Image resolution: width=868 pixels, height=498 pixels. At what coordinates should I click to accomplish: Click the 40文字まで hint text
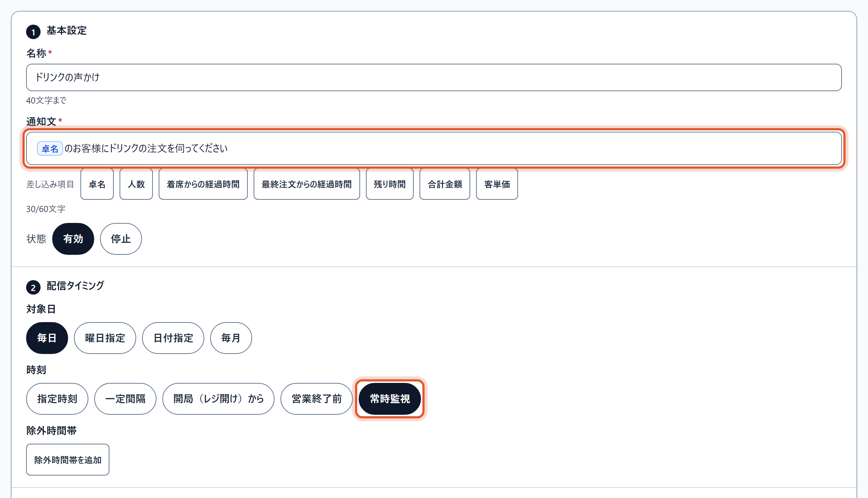tap(46, 100)
